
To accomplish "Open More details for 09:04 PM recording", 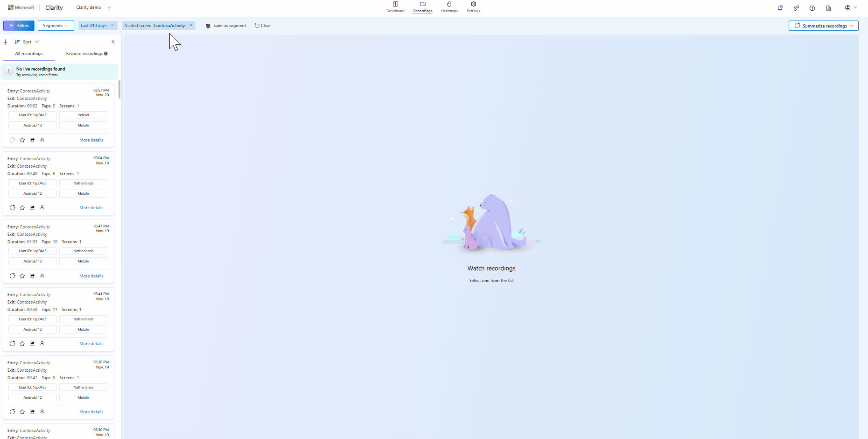I will click(91, 208).
